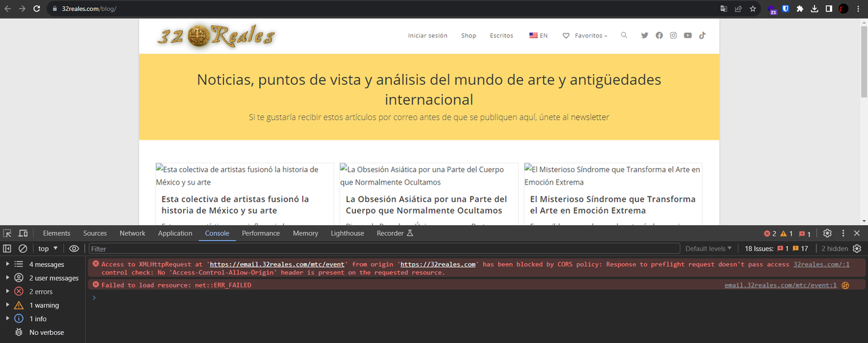The height and width of the screenshot is (343, 868).
Task: Open the TikTok icon in site header
Action: pos(703,35)
